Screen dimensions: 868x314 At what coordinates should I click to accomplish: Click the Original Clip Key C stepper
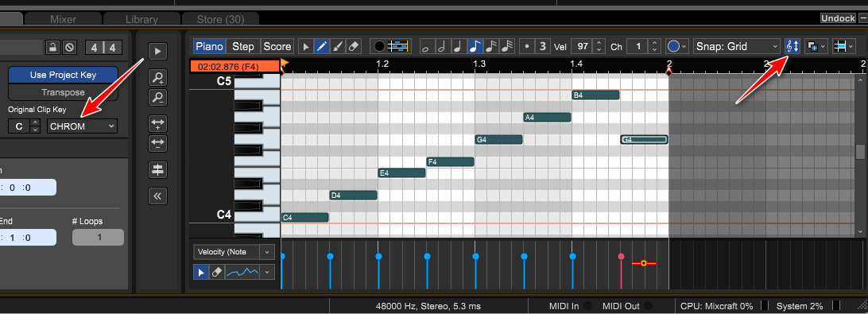tap(34, 126)
